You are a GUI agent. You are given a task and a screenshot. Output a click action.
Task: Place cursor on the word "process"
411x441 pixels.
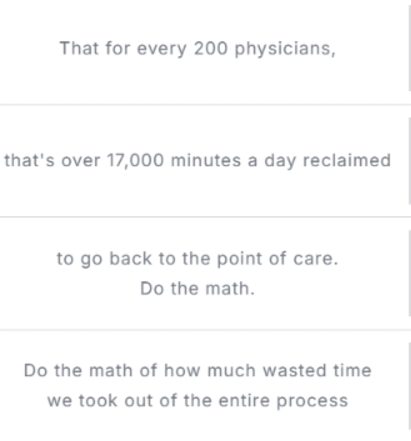312,401
